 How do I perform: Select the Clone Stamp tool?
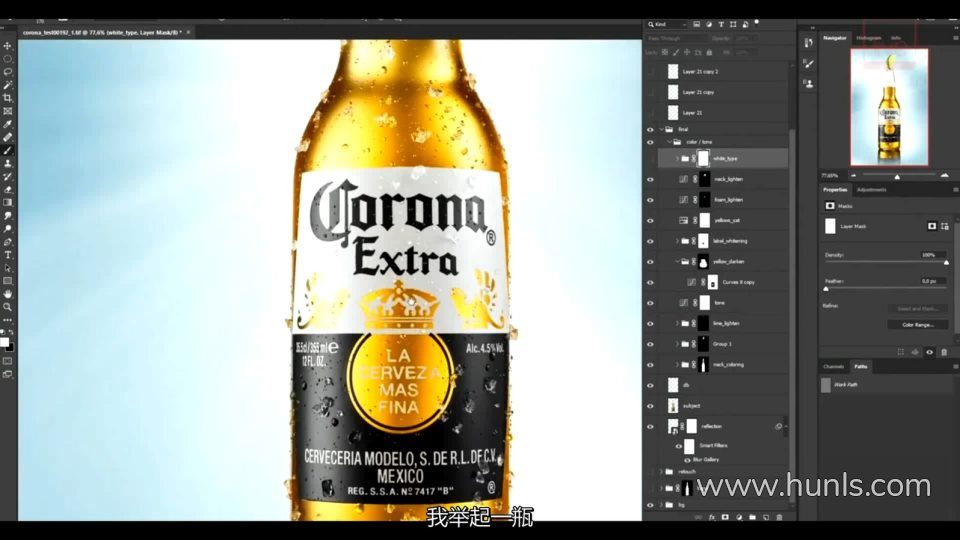pyautogui.click(x=7, y=163)
